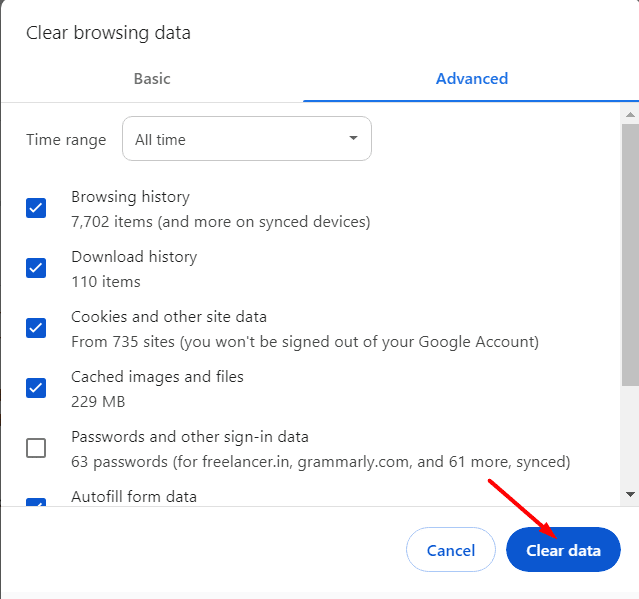Click the Cancel button
Screen dimensions: 639x599
[x=451, y=550]
